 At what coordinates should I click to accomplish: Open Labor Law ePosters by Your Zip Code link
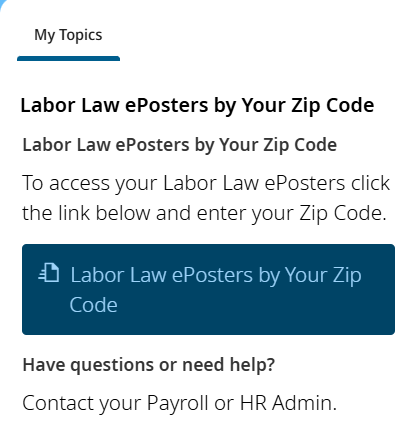point(208,289)
